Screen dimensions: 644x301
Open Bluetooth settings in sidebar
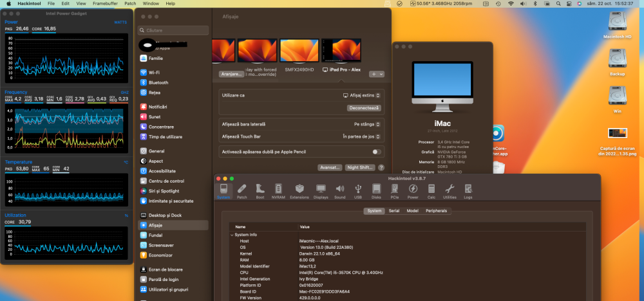[x=173, y=82]
